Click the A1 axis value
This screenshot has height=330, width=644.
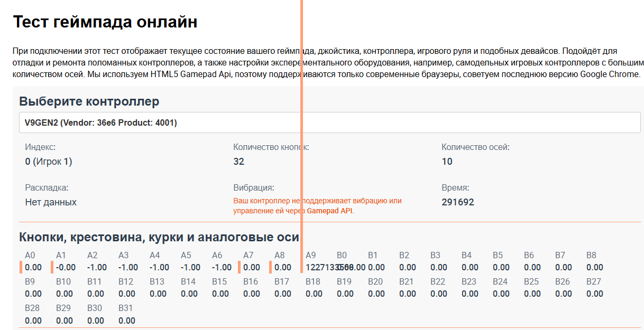[x=66, y=267]
